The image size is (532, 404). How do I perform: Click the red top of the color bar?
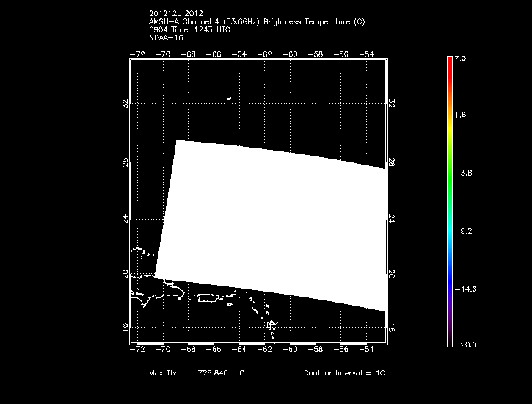pyautogui.click(x=449, y=62)
